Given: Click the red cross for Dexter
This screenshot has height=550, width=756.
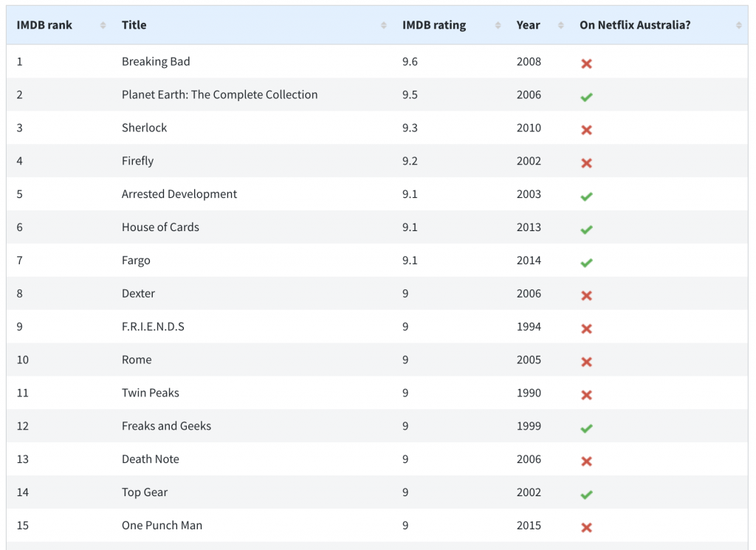Looking at the screenshot, I should coord(586,295).
